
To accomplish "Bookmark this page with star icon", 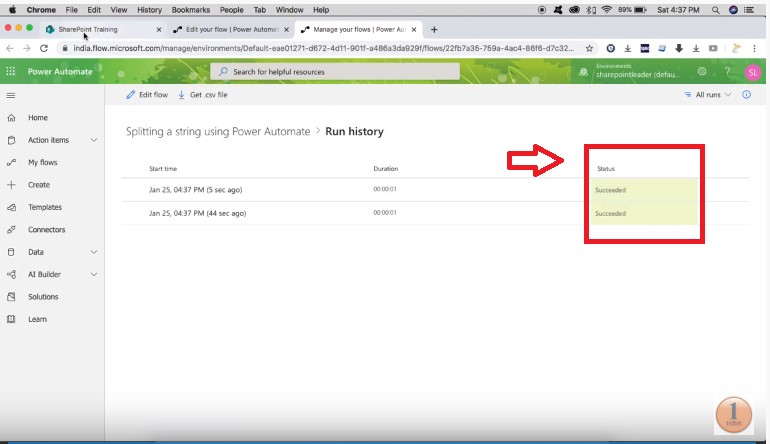I will (590, 48).
